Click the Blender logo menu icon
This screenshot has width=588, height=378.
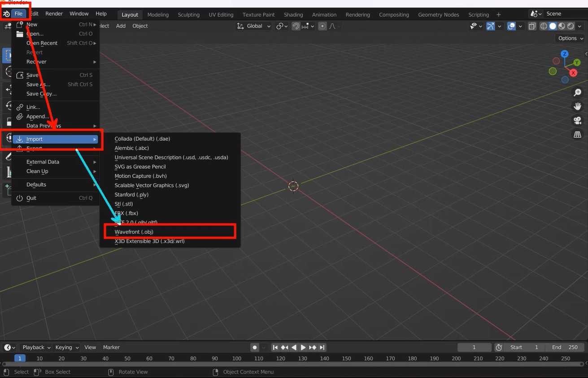[6, 14]
